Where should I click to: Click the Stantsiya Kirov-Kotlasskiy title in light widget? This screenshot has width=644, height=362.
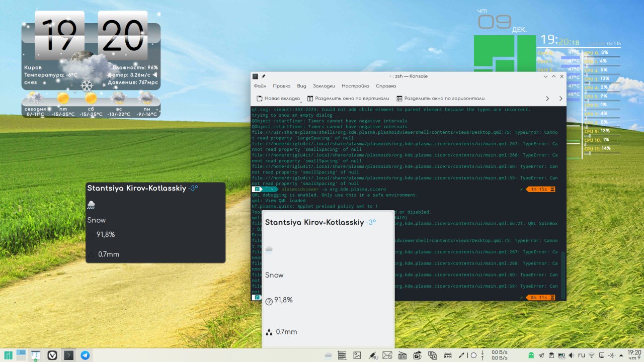(x=315, y=222)
